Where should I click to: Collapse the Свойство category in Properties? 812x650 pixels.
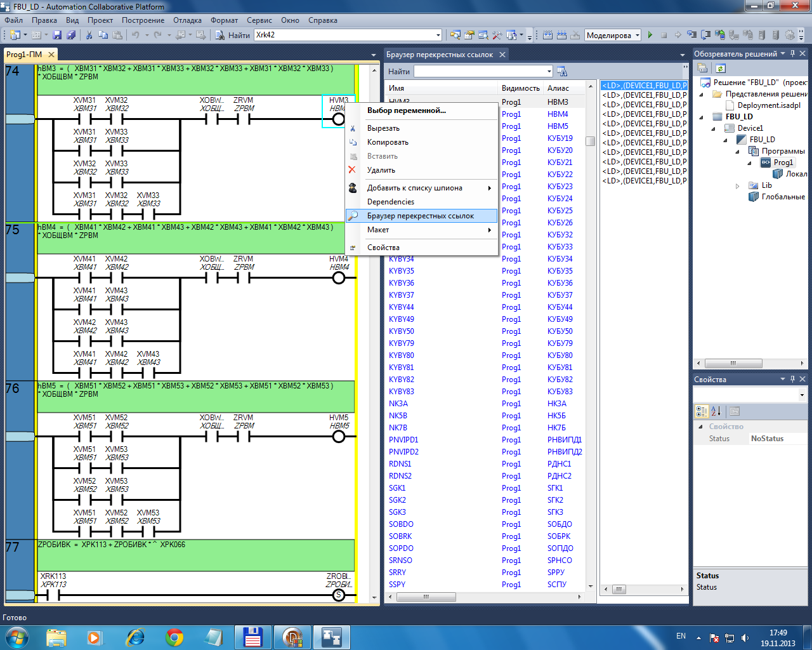(700, 427)
